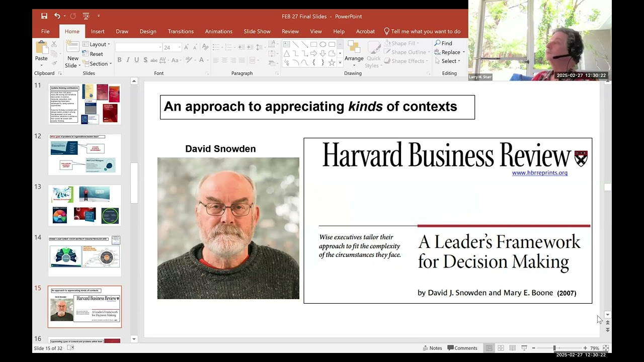Fit slide to current window
The height and width of the screenshot is (362, 644).
pyautogui.click(x=606, y=348)
